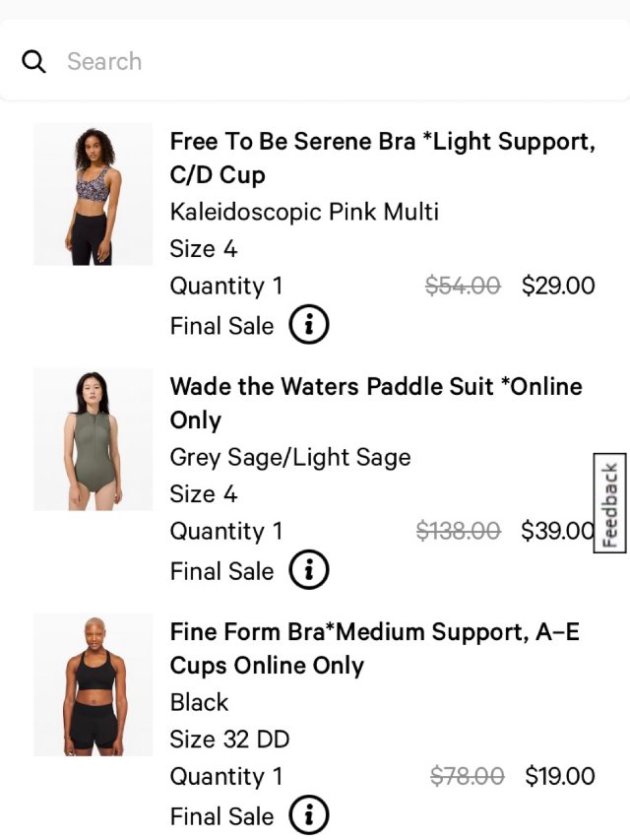The image size is (630, 840).
Task: Open Fine Form Bra product title
Action: [x=374, y=648]
